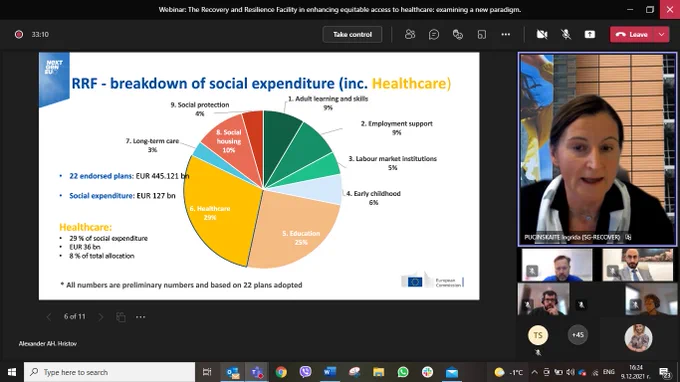Open Viber from the taskbar

tap(305, 372)
